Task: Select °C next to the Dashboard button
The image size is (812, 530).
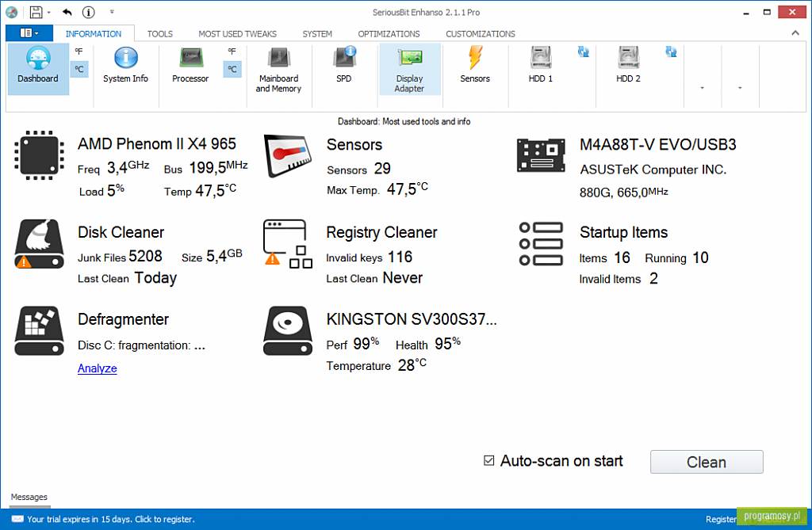Action: (x=79, y=69)
